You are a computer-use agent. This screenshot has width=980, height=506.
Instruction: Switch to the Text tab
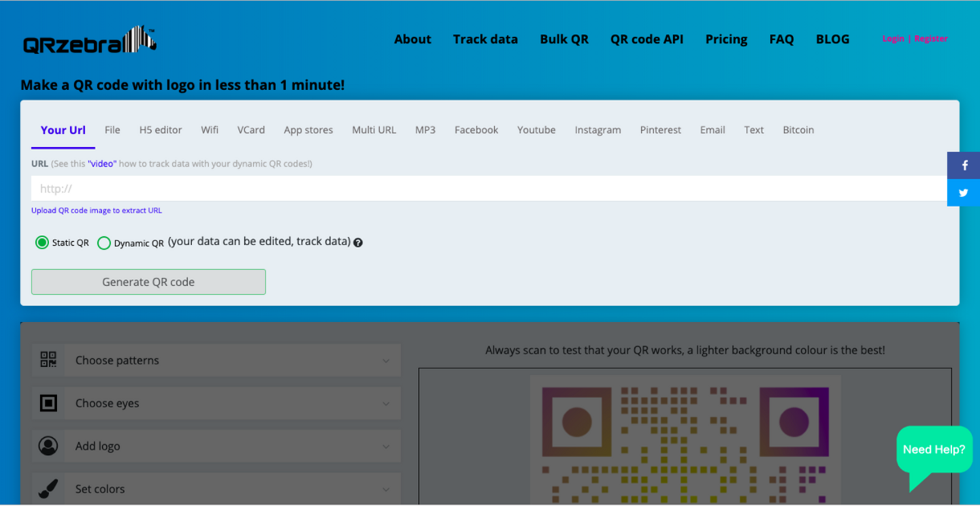(x=754, y=130)
